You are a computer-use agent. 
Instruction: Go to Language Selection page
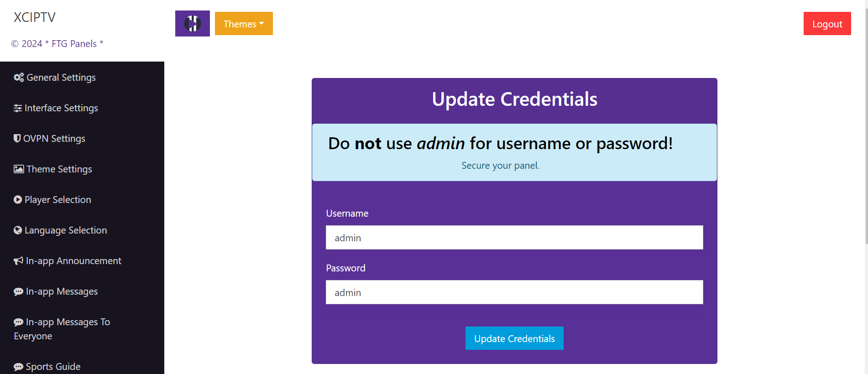pos(66,230)
